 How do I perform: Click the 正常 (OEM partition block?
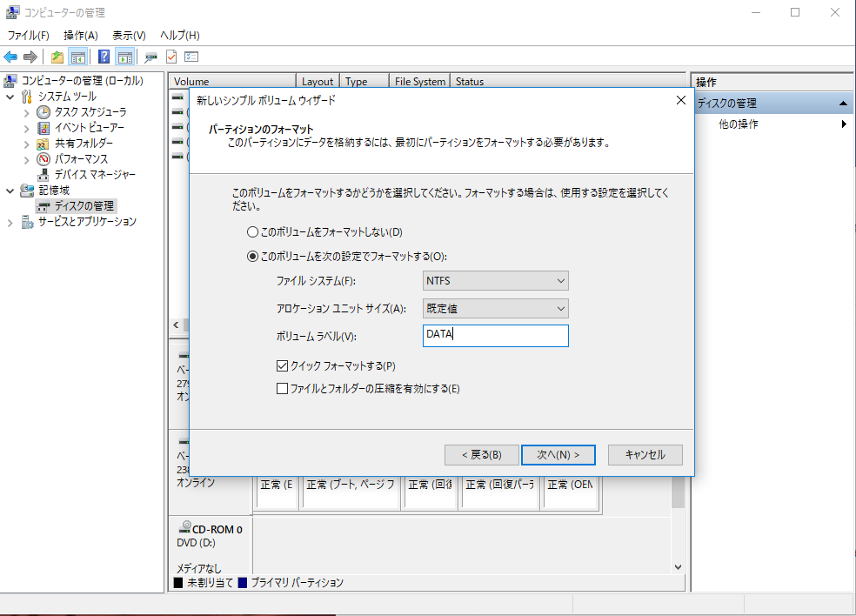(571, 493)
